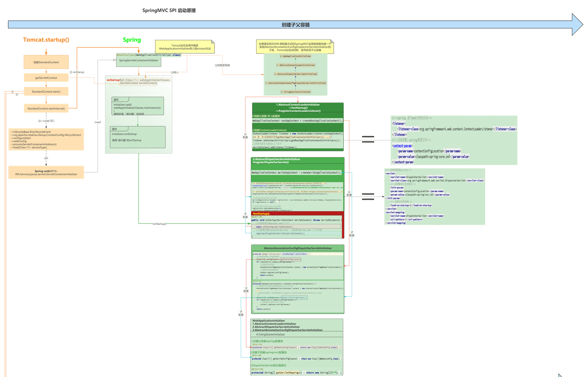Click the title "SpringMVC SPI 启动原理"
This screenshot has width=588, height=377.
169,11
